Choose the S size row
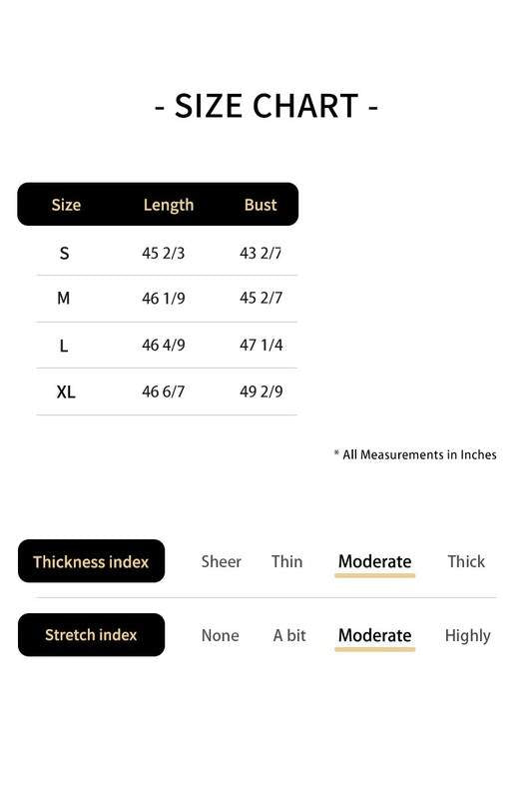 pos(167,253)
